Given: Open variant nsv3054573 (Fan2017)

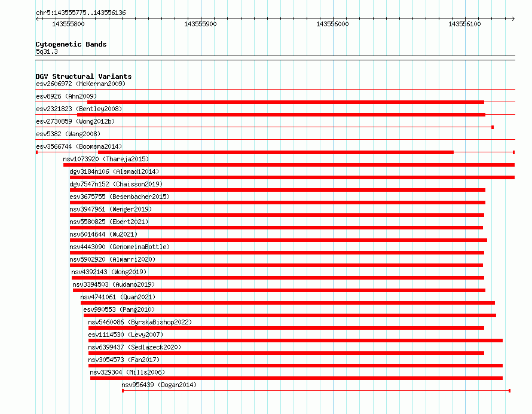Looking at the screenshot, I should (124, 360).
